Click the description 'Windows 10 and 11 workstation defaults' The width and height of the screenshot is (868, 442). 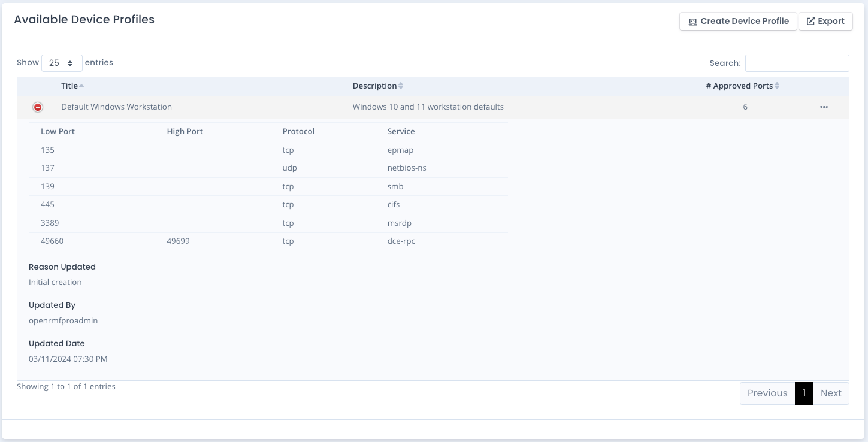(x=428, y=107)
